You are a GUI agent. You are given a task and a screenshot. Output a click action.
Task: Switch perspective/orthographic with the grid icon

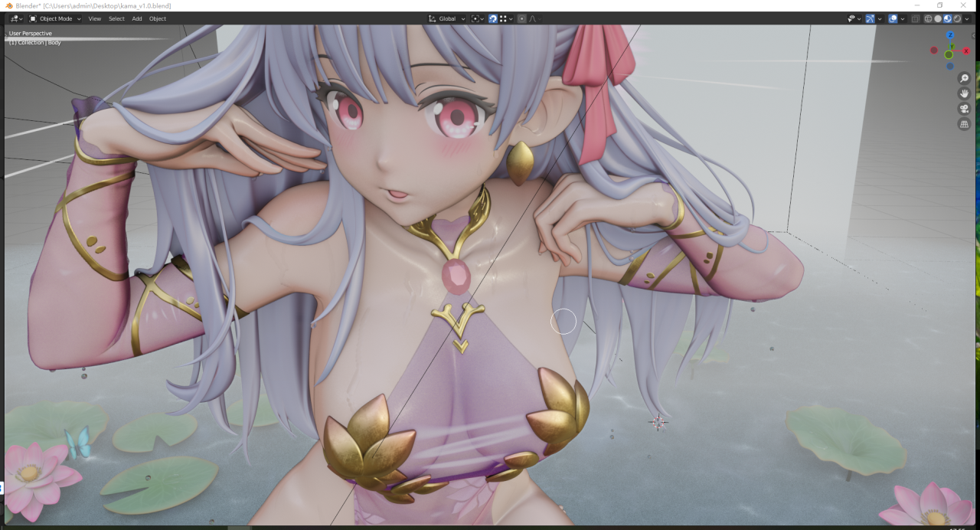click(964, 124)
